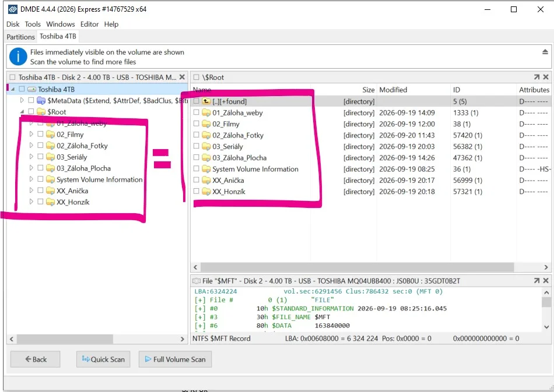Image resolution: width=554 pixels, height=392 pixels.
Task: Click the Back button
Action: coord(36,359)
